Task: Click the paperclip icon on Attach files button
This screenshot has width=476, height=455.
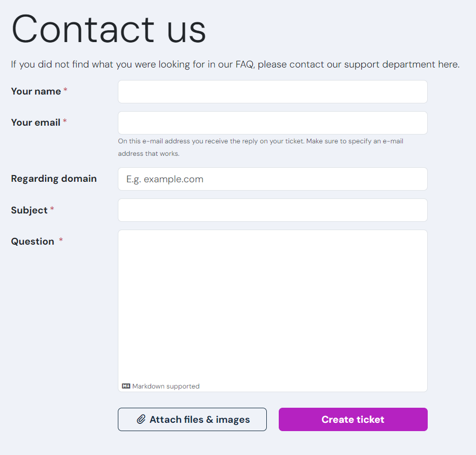Action: (141, 419)
